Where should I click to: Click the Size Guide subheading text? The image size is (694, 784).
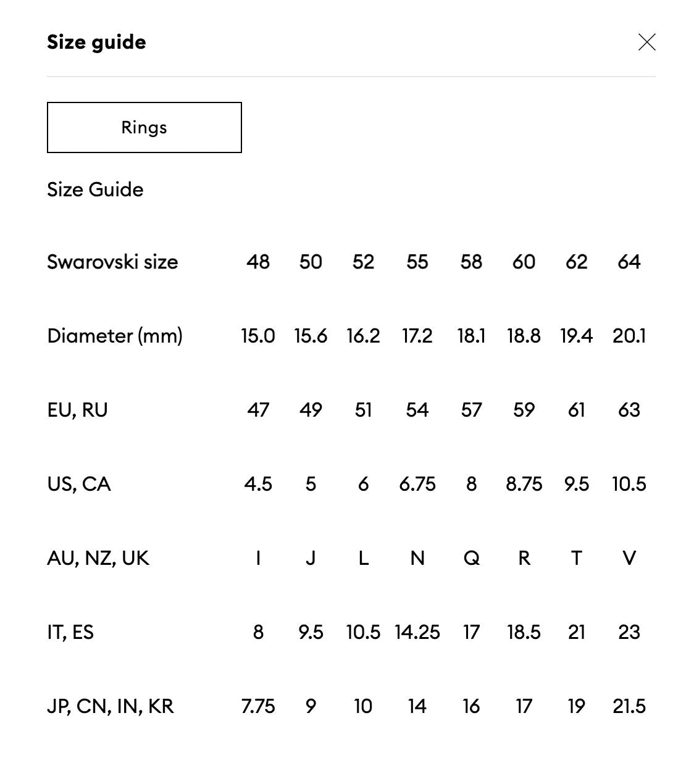[x=95, y=190]
